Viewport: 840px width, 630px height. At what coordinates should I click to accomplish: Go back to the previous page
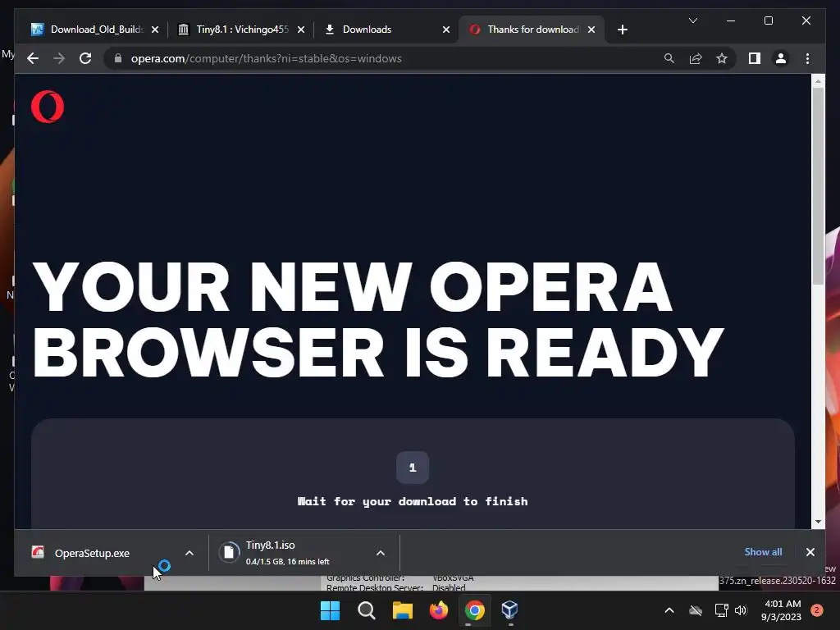click(x=33, y=58)
